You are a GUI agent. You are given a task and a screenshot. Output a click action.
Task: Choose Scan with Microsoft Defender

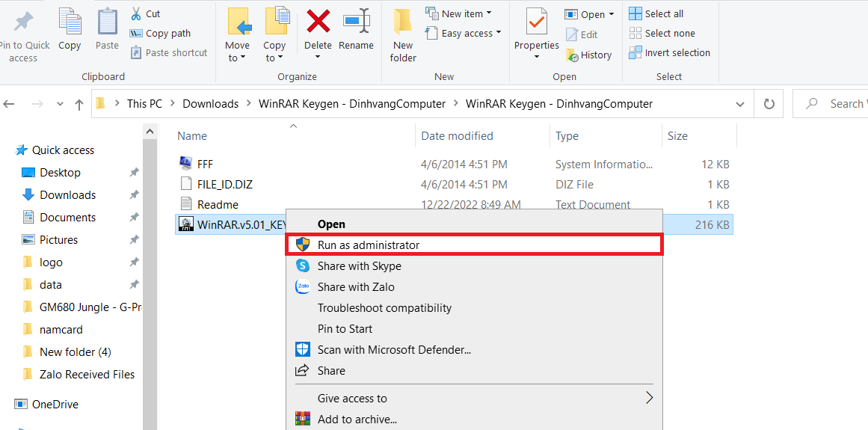pyautogui.click(x=475, y=350)
